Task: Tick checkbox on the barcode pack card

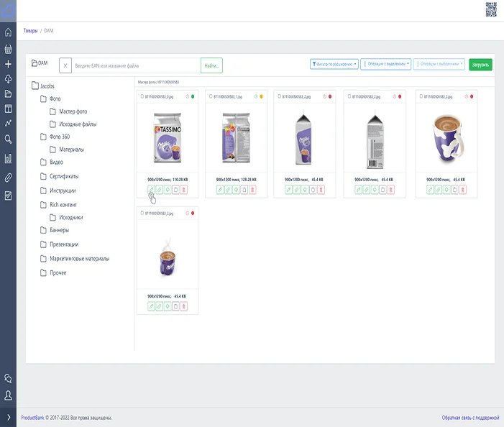Action: 349,96
